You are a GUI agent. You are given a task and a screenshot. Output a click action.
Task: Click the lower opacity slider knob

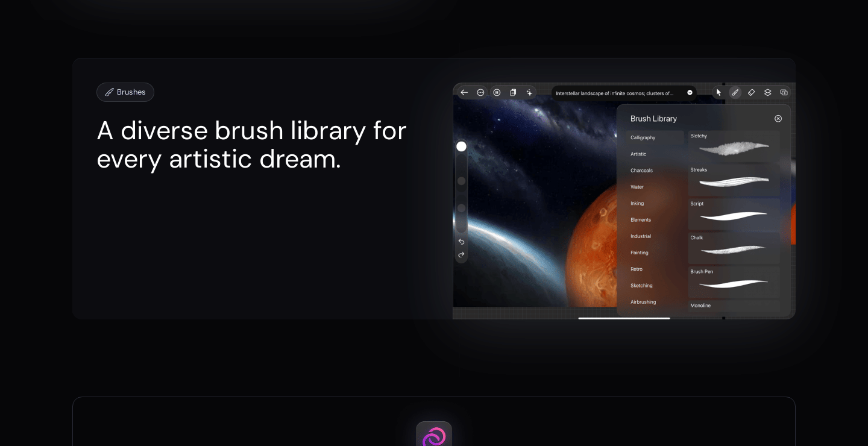click(x=461, y=208)
